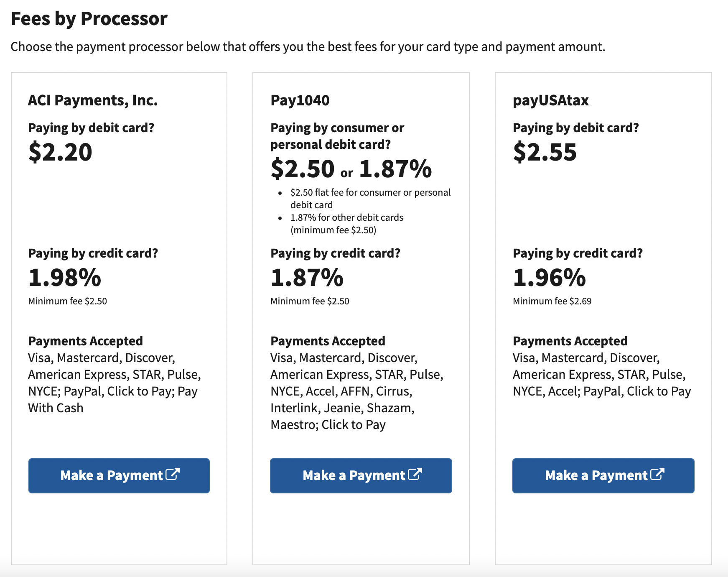Make a Payment through payUSAtax
The image size is (728, 577).
coord(603,475)
